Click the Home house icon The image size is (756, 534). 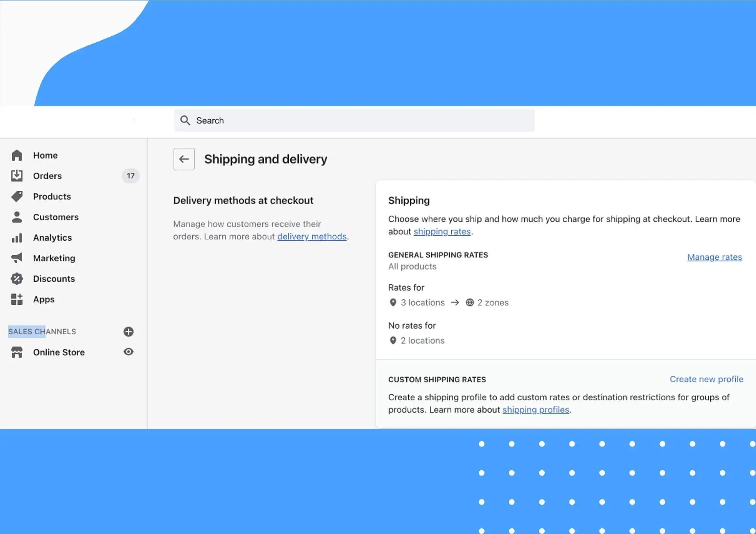pos(17,155)
